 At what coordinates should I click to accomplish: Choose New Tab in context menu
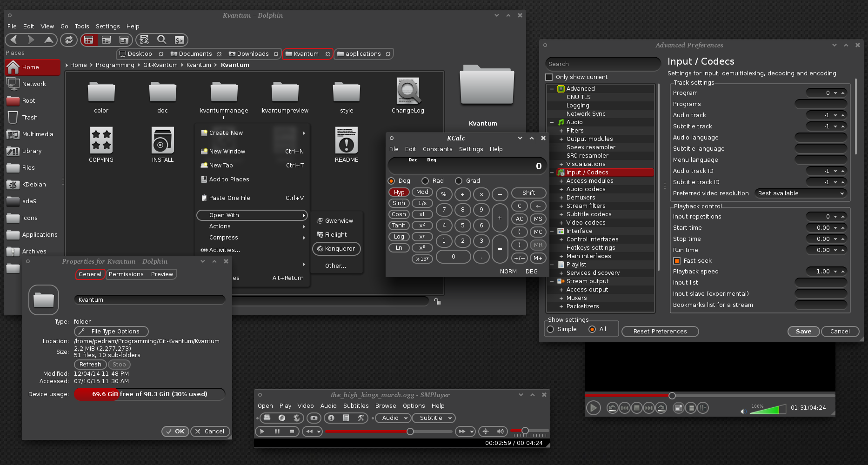click(x=253, y=166)
